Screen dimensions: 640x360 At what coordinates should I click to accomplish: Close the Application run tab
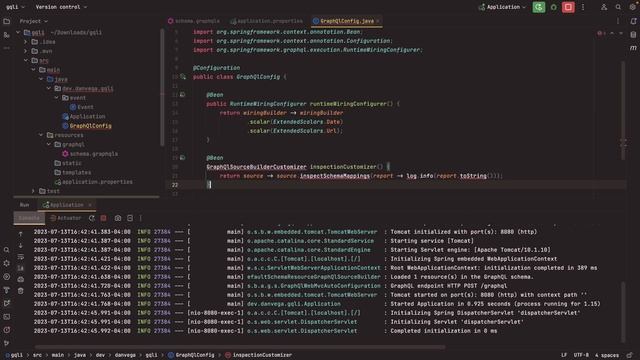click(x=90, y=205)
